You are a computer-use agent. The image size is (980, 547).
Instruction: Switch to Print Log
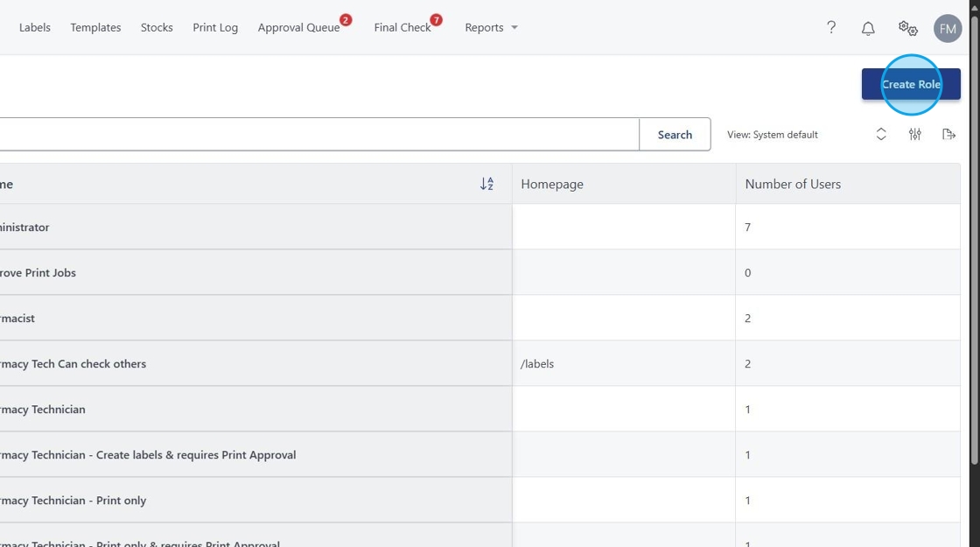[x=215, y=28]
